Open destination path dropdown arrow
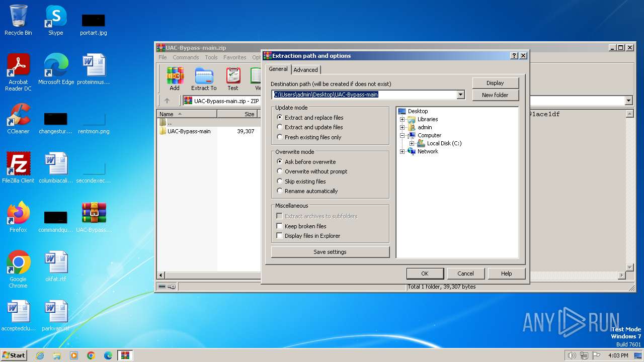Screen dimensions: 644x362 460,95
